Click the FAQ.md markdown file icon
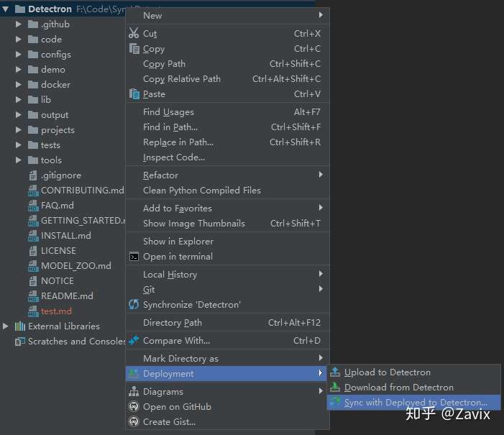Screen dimensions: 504x435 pyautogui.click(x=33, y=206)
